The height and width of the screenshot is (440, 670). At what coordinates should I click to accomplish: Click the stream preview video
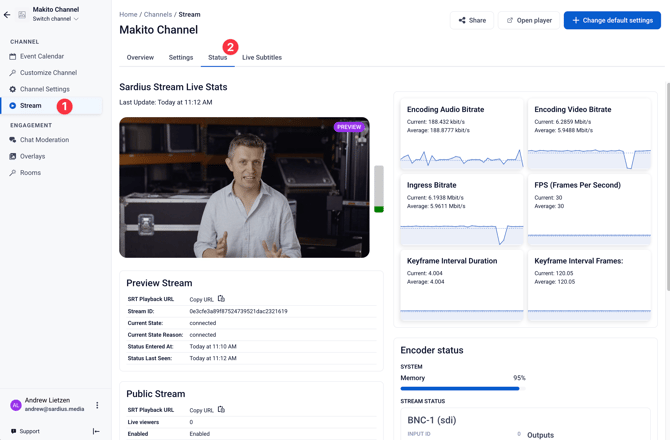(244, 188)
